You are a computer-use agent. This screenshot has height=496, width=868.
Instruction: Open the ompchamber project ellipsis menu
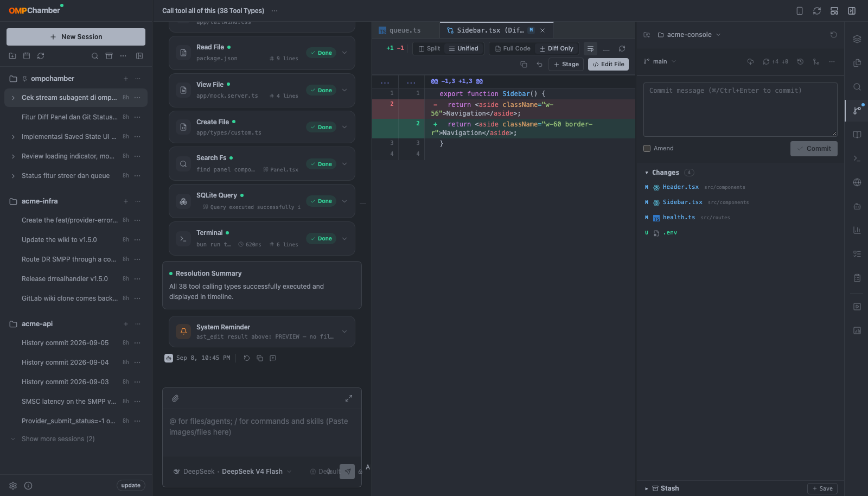click(x=138, y=79)
